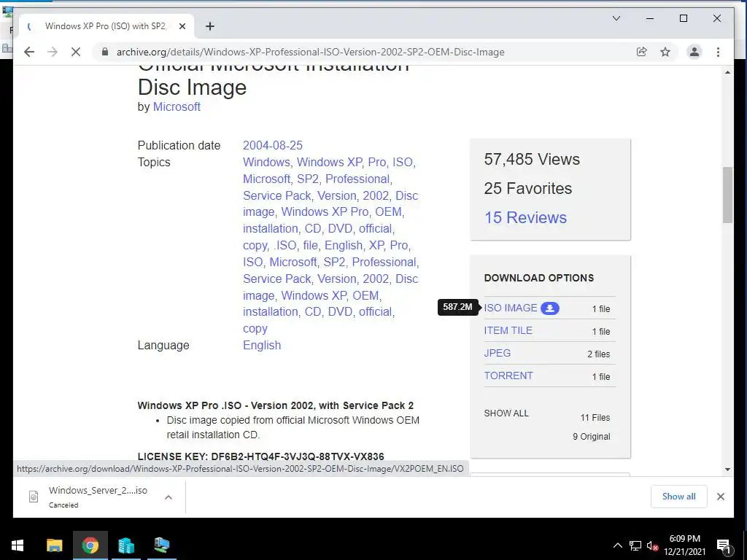
Task: Minimize the Chrome window
Action: tap(650, 18)
